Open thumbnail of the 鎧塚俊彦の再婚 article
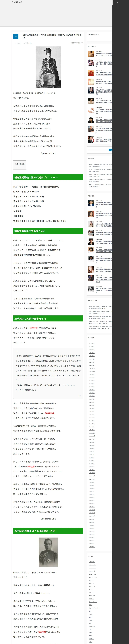Viewport: 129px width, 644px height. coord(91,233)
